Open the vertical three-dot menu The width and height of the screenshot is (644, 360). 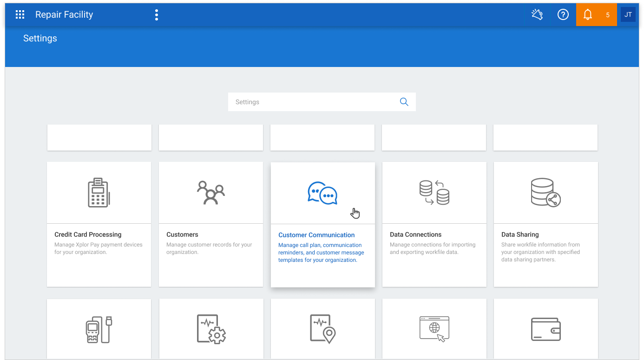157,15
